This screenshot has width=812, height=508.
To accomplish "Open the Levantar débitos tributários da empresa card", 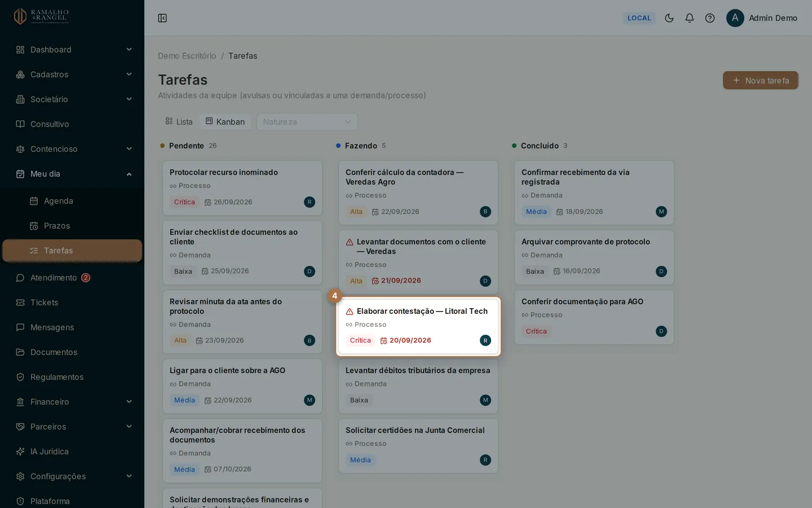I will (x=418, y=386).
